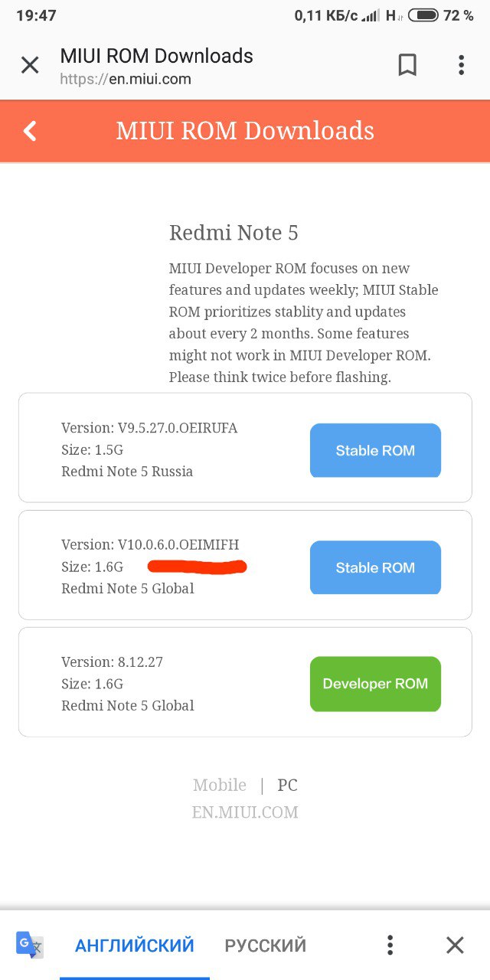The height and width of the screenshot is (980, 490).
Task: Tap the battery indicator in status bar
Action: coord(423,15)
